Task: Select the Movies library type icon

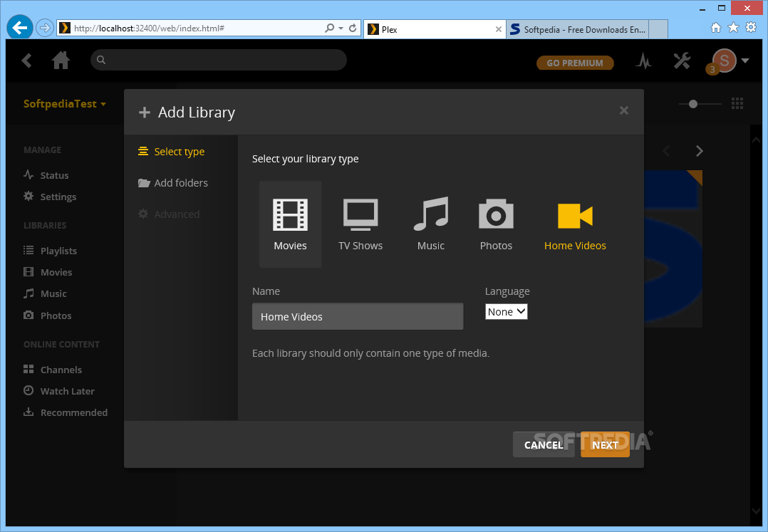Action: pyautogui.click(x=290, y=224)
